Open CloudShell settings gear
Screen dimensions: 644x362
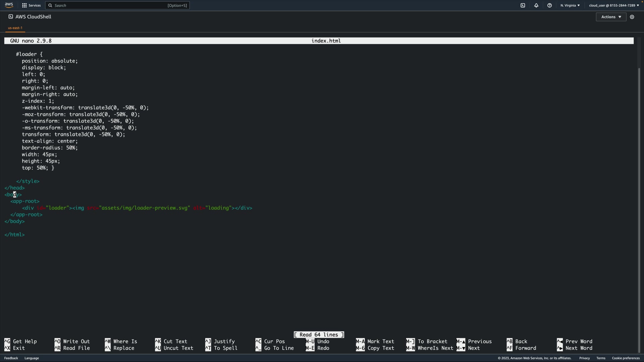click(632, 17)
